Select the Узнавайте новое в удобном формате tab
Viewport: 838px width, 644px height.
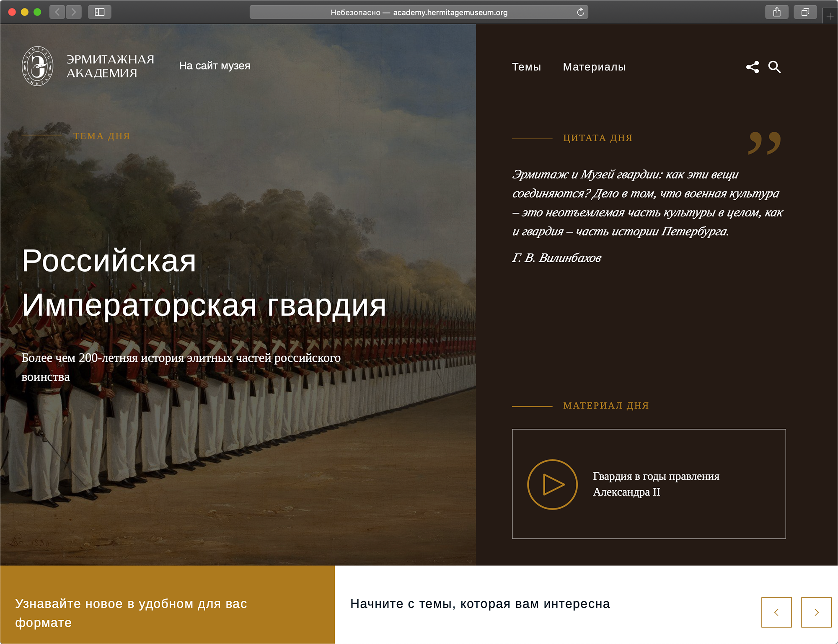coord(168,605)
